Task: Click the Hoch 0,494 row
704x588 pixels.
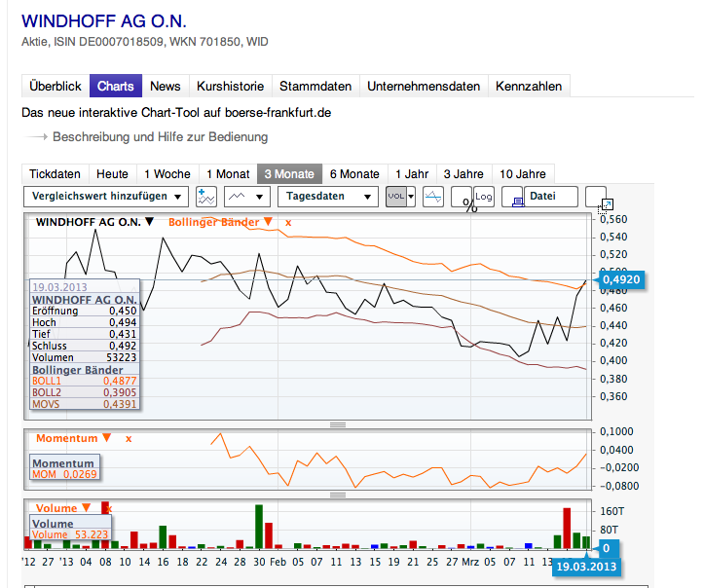Action: (x=85, y=322)
